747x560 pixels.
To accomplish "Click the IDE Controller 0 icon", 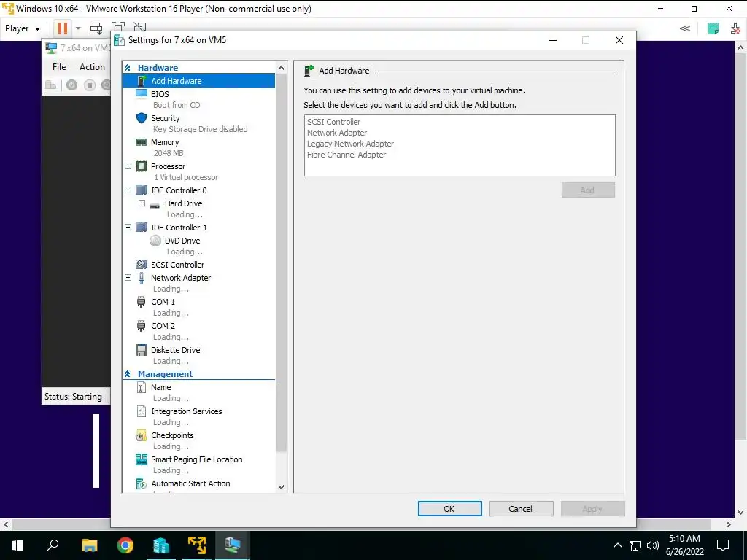I will click(142, 190).
